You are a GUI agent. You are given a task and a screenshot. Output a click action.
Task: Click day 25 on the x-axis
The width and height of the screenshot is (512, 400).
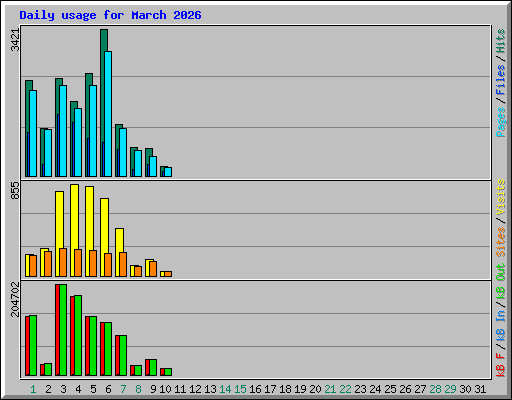[390, 389]
